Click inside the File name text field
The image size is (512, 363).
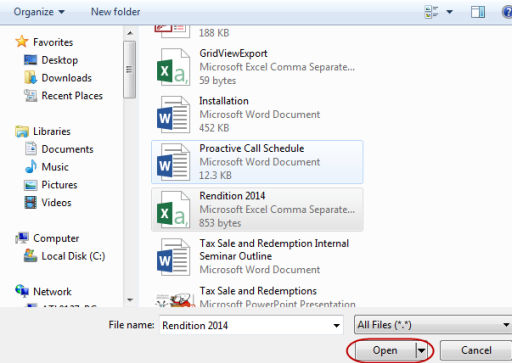coord(245,325)
